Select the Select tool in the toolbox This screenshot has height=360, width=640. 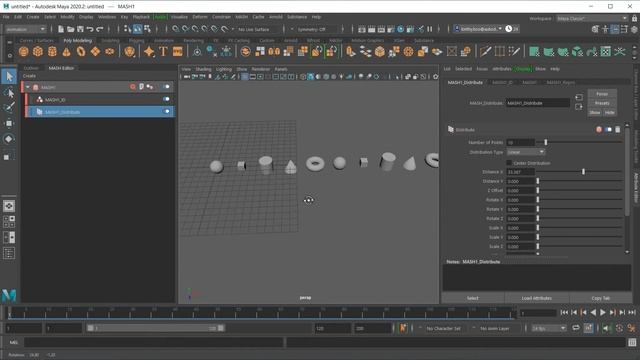pyautogui.click(x=9, y=76)
